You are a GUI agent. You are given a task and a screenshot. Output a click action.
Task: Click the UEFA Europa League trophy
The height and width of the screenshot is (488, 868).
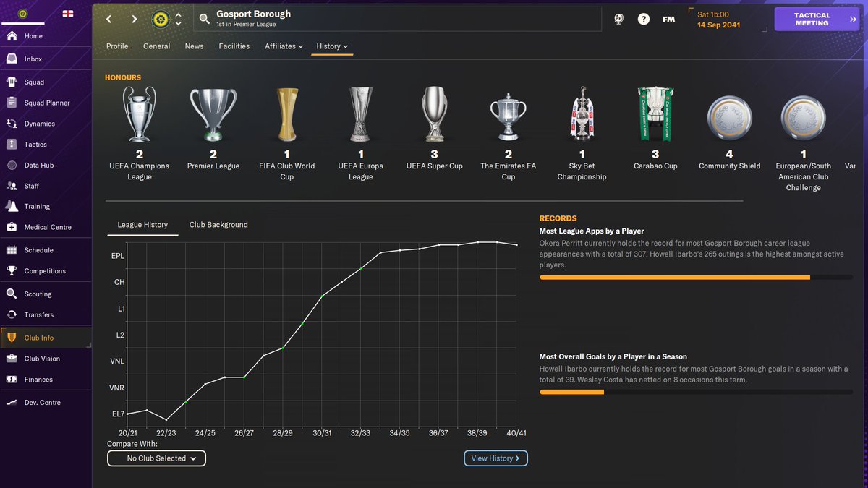[361, 114]
